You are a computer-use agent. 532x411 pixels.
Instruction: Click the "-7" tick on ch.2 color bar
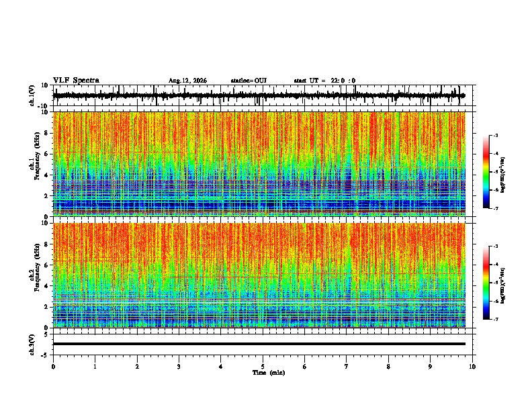tap(495, 320)
